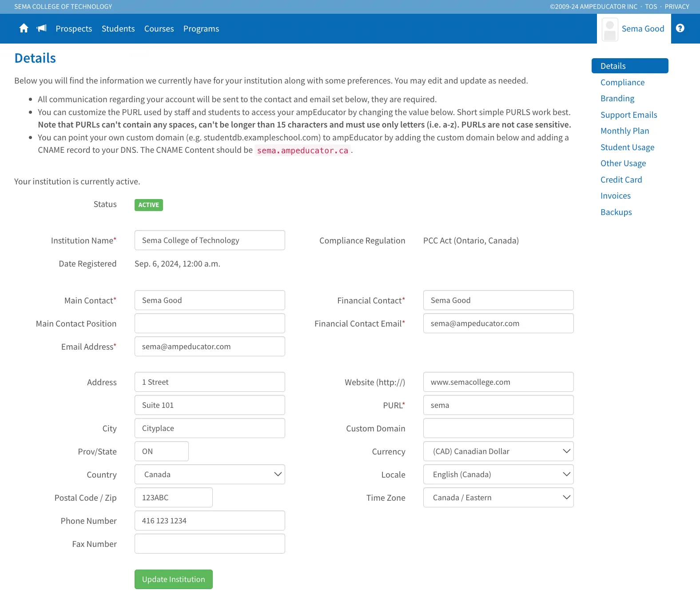Screen dimensions: 700x598
Task: Click the Financial Contact field
Action: (x=498, y=300)
